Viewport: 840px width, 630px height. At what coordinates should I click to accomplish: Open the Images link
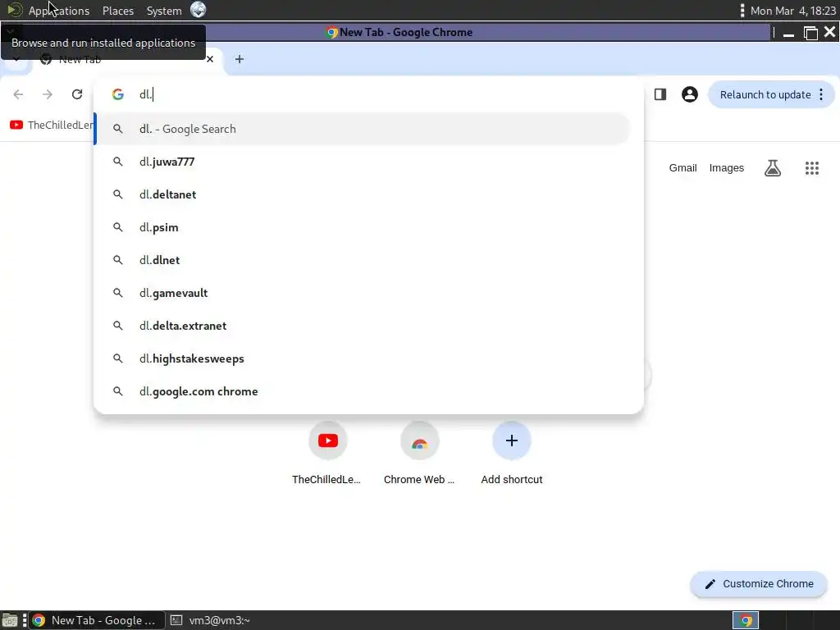(x=727, y=167)
